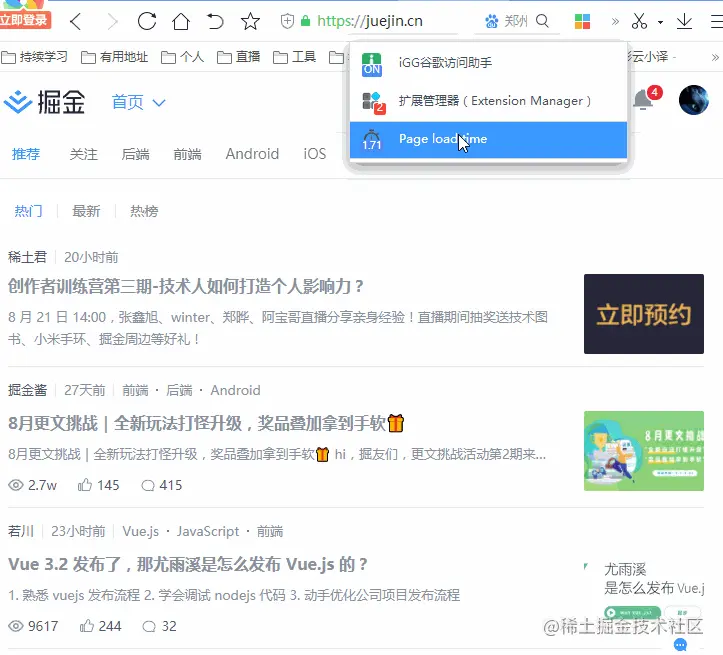Reload the page with the refresh icon
Viewport: 723px width, 655px height.
[147, 21]
